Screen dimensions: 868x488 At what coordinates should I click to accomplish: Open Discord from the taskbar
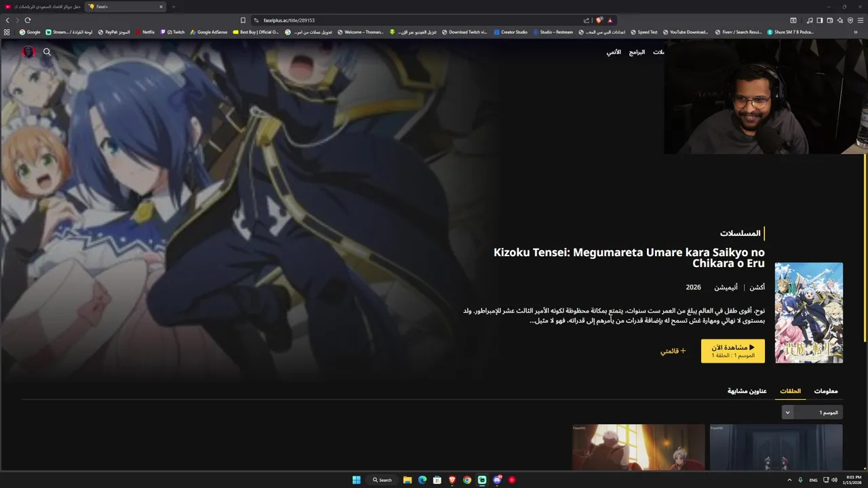tap(497, 480)
